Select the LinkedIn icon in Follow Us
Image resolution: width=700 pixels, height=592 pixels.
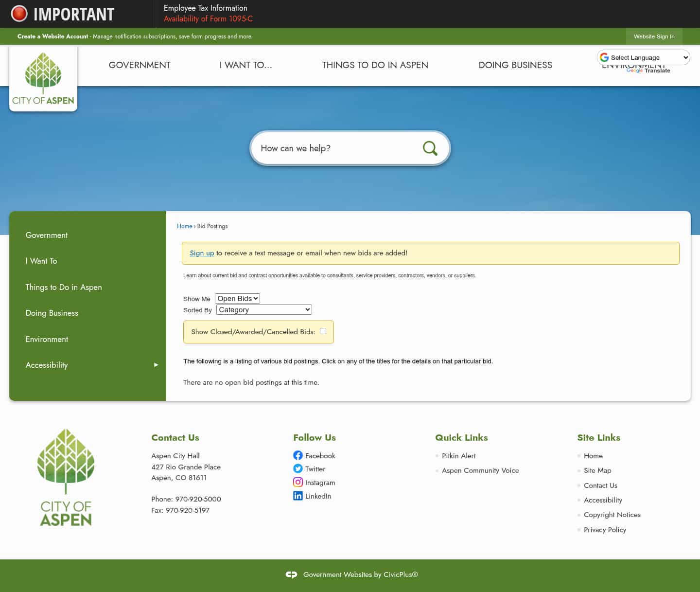(x=298, y=496)
